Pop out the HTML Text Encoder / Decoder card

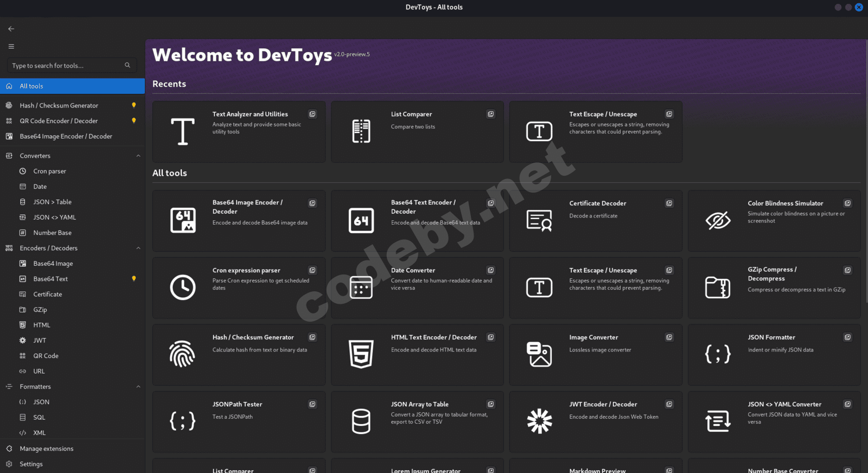coord(491,337)
